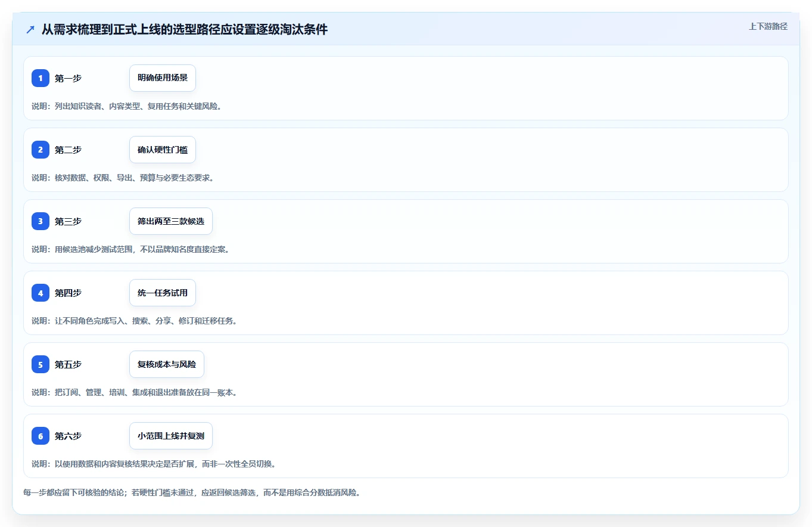Click description 核对数据、权限、导出
This screenshot has width=812, height=527.
point(122,178)
